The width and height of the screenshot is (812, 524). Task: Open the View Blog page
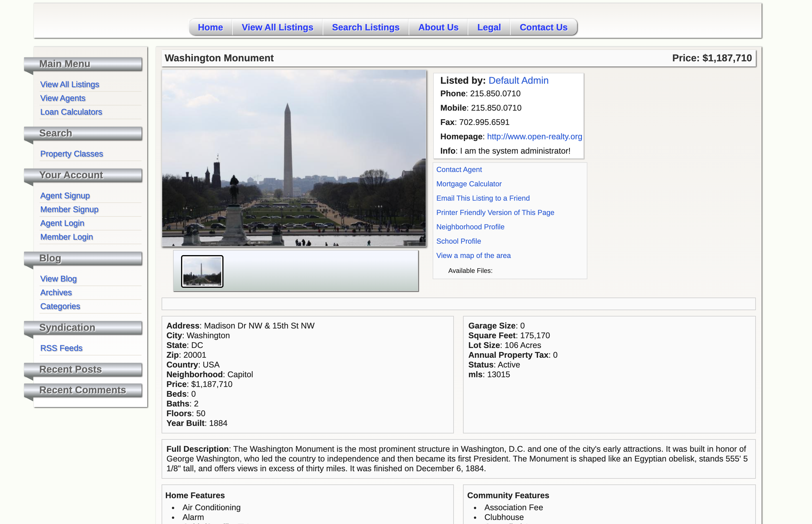(x=58, y=279)
